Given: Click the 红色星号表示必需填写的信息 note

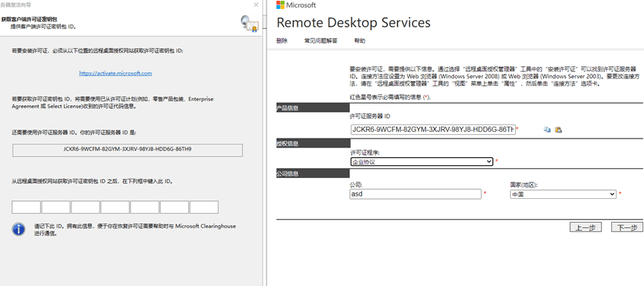Looking at the screenshot, I should [390, 97].
